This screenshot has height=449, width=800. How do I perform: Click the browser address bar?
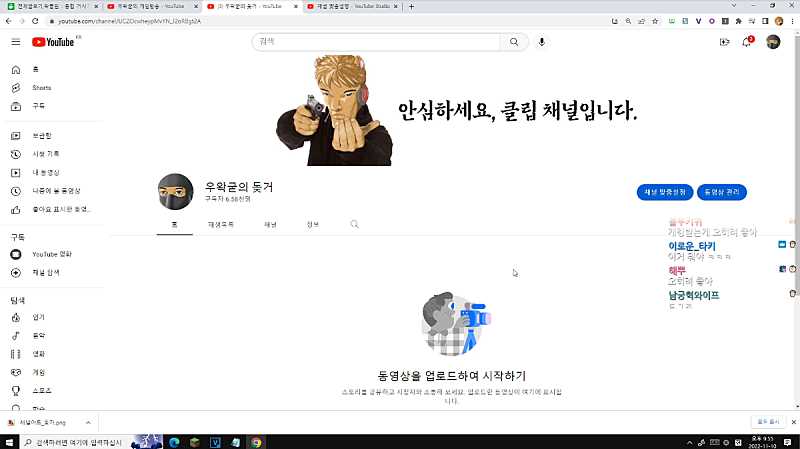327,21
